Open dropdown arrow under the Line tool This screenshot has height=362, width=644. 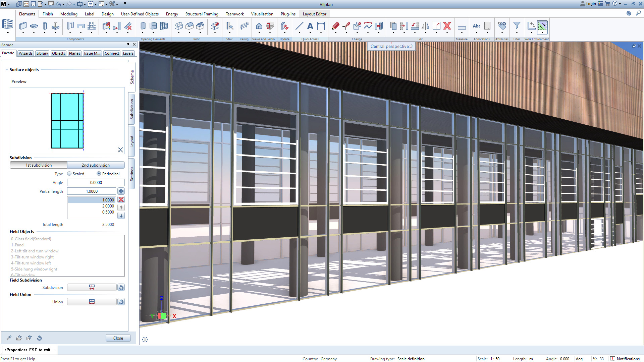click(x=299, y=33)
